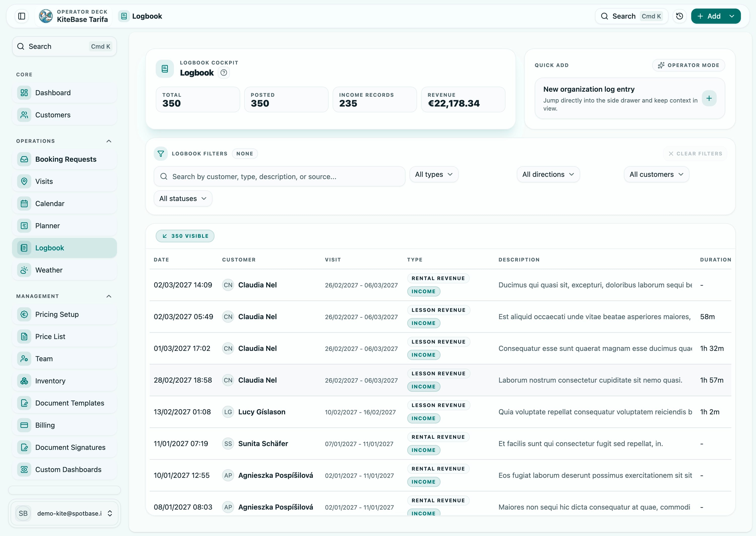
Task: Click the Clear Filters button
Action: [x=695, y=153]
